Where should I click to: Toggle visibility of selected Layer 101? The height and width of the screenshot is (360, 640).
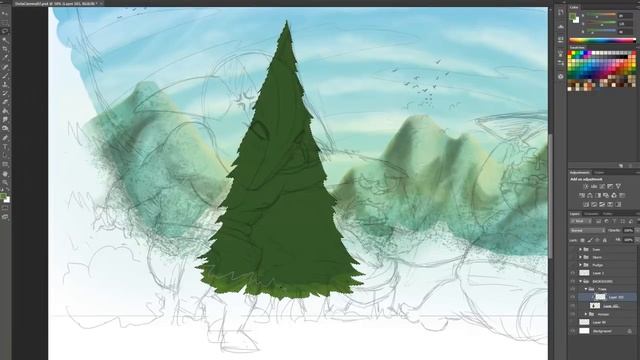(572, 298)
